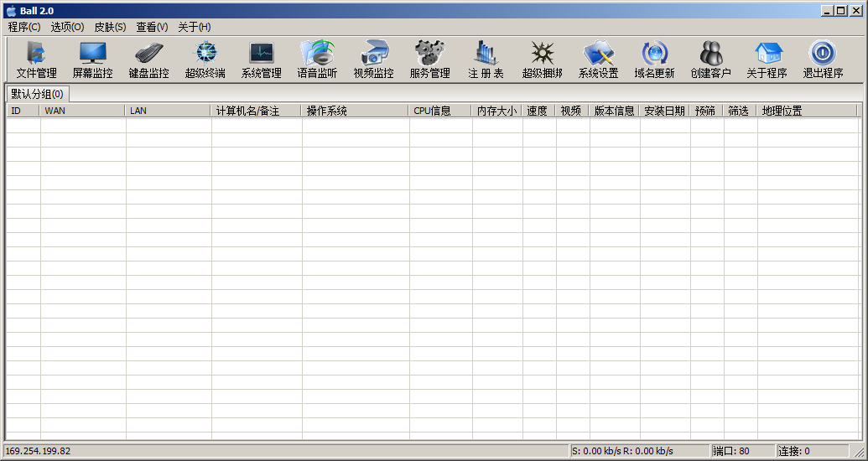The image size is (868, 461).
Task: Click the 屏幕监控 monitor icon
Action: click(x=92, y=60)
